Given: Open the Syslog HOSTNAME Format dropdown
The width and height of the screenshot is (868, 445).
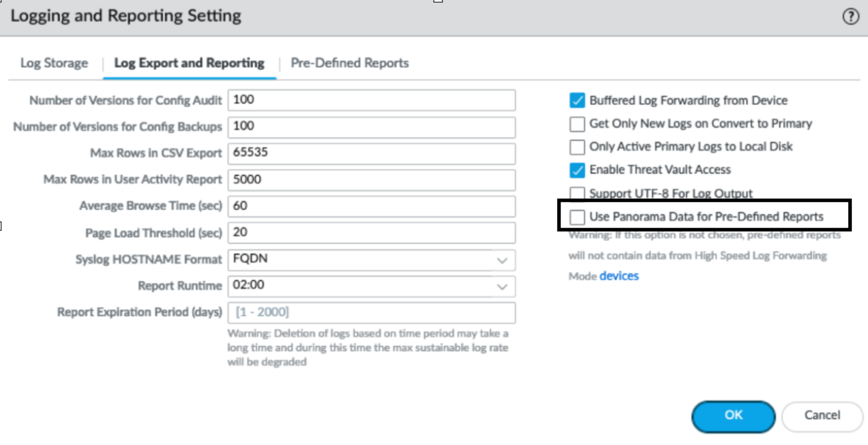Looking at the screenshot, I should point(502,260).
